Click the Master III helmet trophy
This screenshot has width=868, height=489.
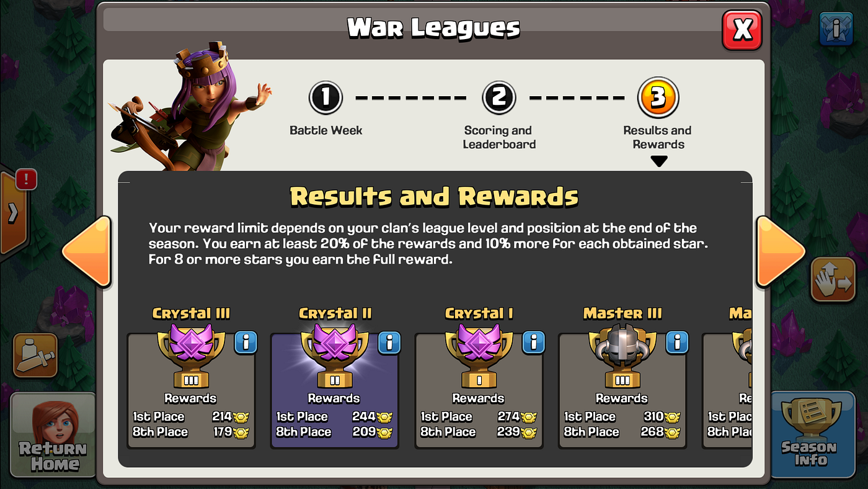tap(622, 355)
